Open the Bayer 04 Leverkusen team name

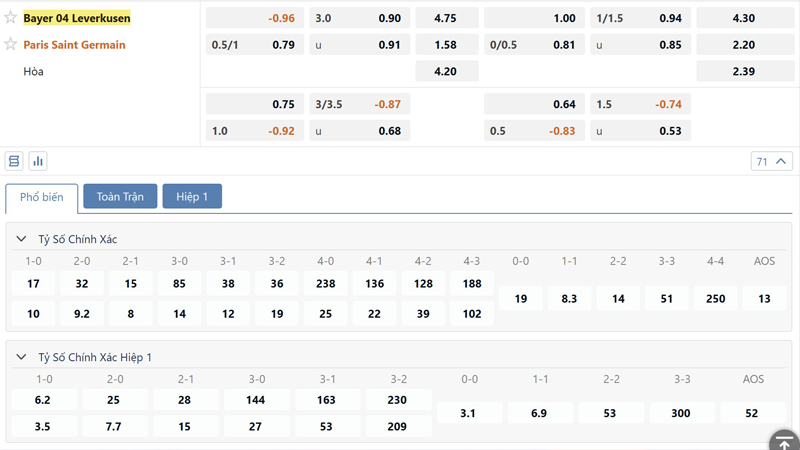(x=77, y=18)
